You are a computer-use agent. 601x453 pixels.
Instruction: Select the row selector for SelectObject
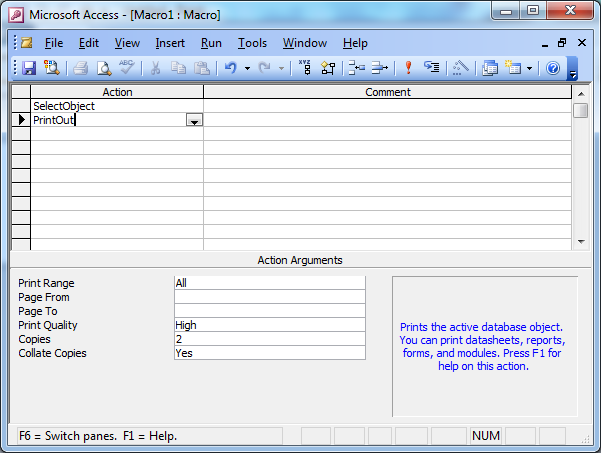tap(21, 106)
